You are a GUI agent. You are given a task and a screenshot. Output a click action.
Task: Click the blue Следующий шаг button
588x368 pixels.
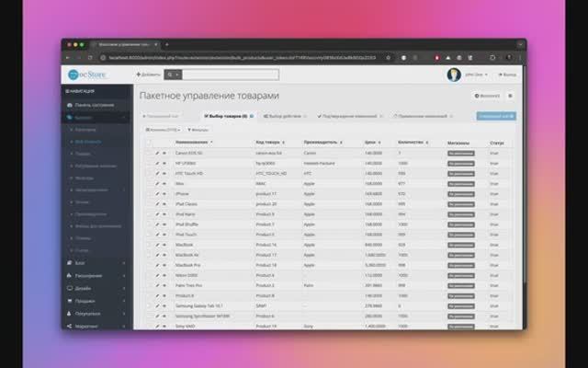(x=496, y=116)
